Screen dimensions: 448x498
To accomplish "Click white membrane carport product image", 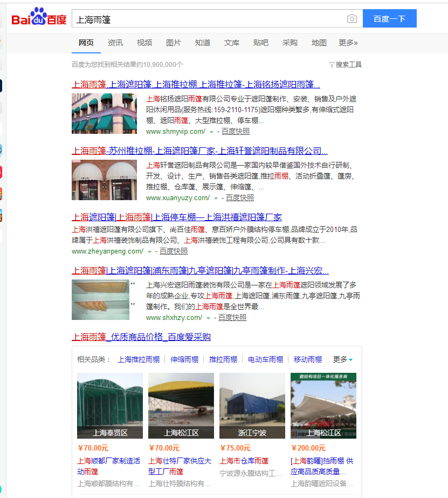I will pos(323,406).
